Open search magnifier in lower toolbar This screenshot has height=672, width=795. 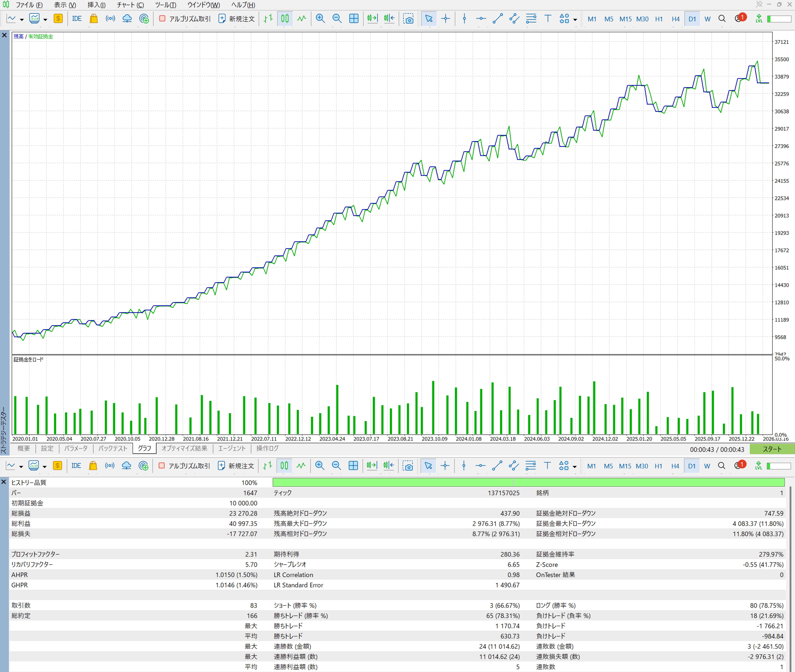(x=721, y=465)
